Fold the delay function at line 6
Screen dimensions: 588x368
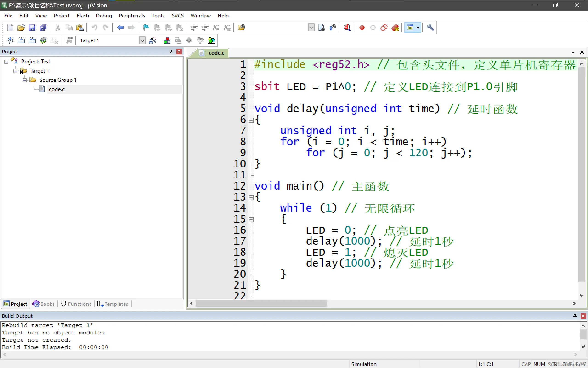point(251,120)
